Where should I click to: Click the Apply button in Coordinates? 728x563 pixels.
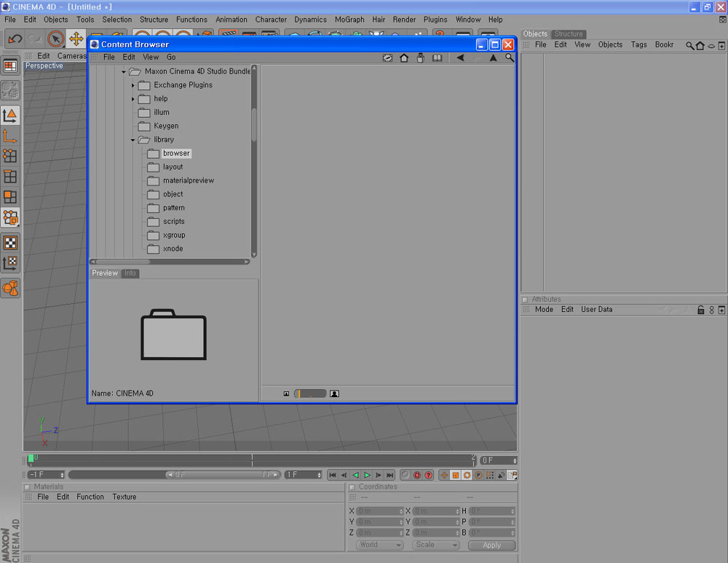coord(491,546)
